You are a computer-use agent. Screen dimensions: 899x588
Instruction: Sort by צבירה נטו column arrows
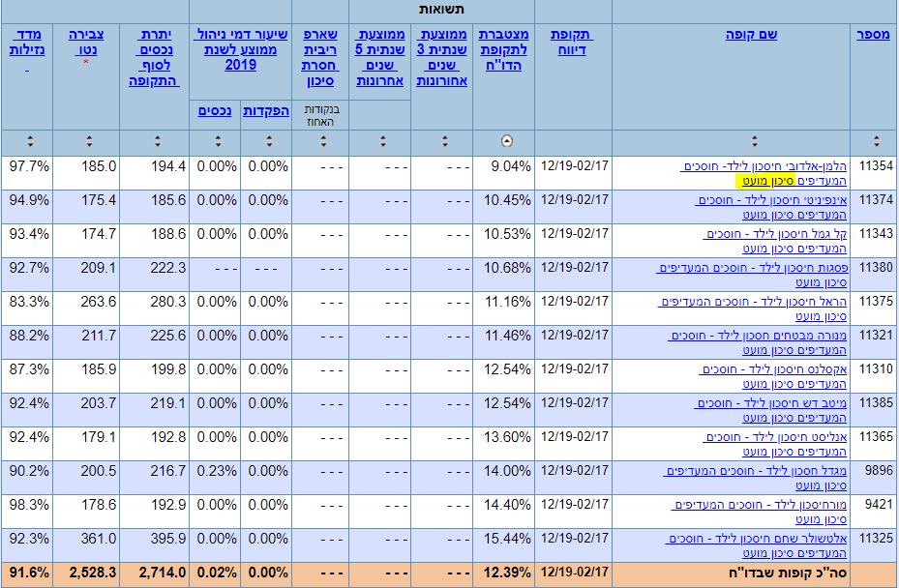coord(89,141)
